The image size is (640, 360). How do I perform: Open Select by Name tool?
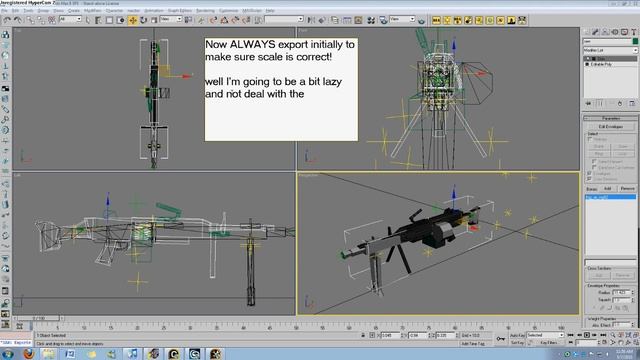click(x=98, y=20)
